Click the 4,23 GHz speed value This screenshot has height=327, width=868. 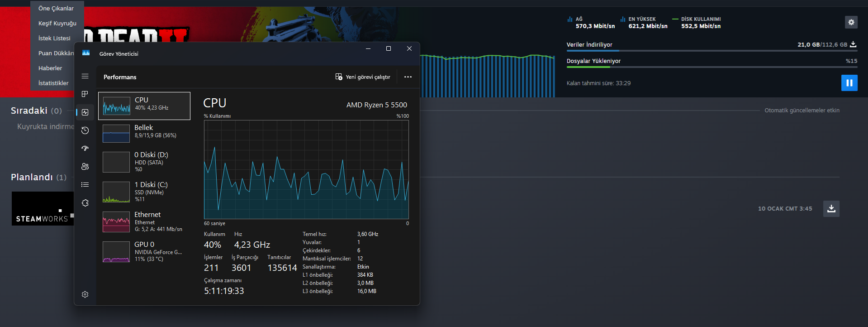(252, 245)
